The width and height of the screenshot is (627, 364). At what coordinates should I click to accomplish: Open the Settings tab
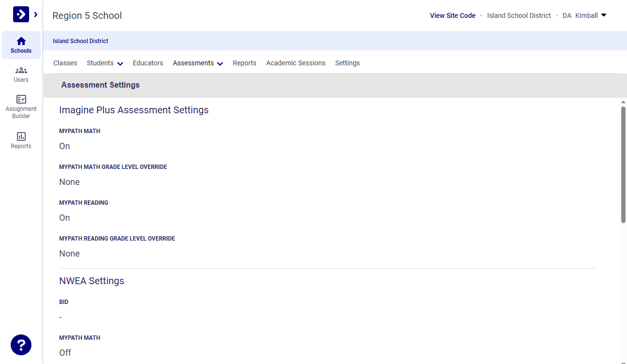[347, 63]
